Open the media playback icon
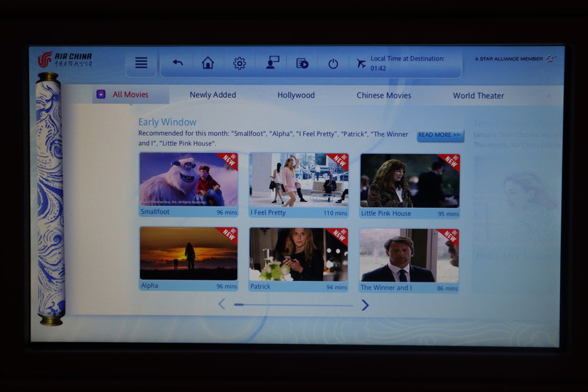 [302, 63]
